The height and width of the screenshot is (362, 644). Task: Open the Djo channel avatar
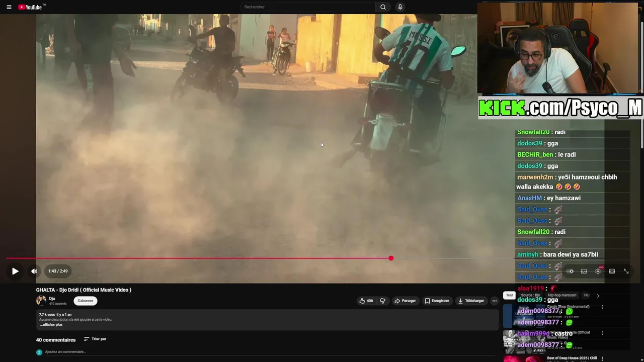[41, 301]
